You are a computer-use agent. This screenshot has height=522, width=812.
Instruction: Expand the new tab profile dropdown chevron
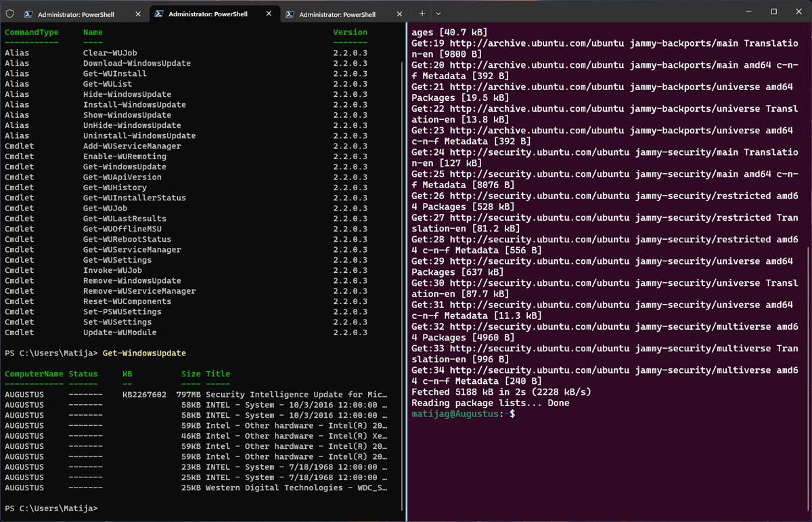[x=438, y=14]
